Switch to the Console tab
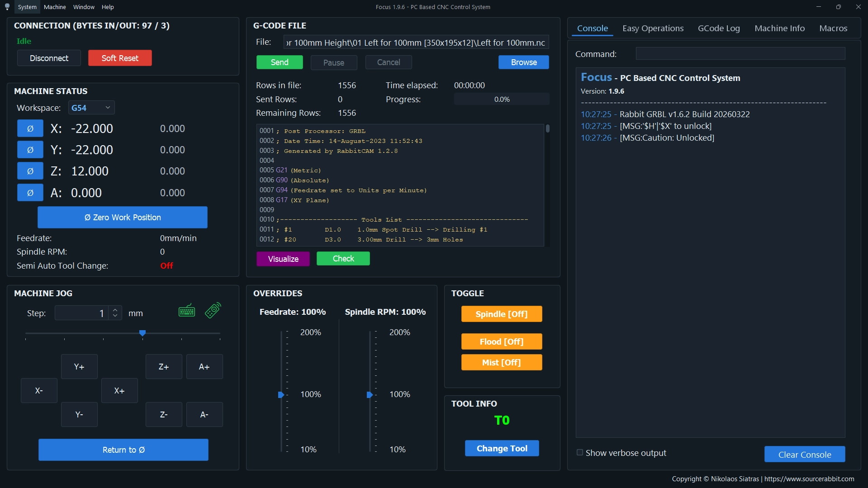The width and height of the screenshot is (868, 488). (592, 28)
